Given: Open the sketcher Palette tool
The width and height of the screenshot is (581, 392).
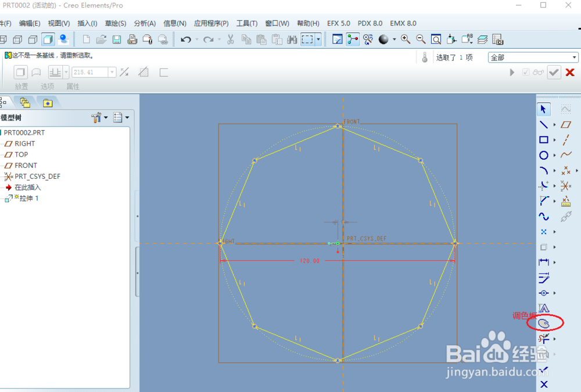Looking at the screenshot, I should click(x=544, y=323).
